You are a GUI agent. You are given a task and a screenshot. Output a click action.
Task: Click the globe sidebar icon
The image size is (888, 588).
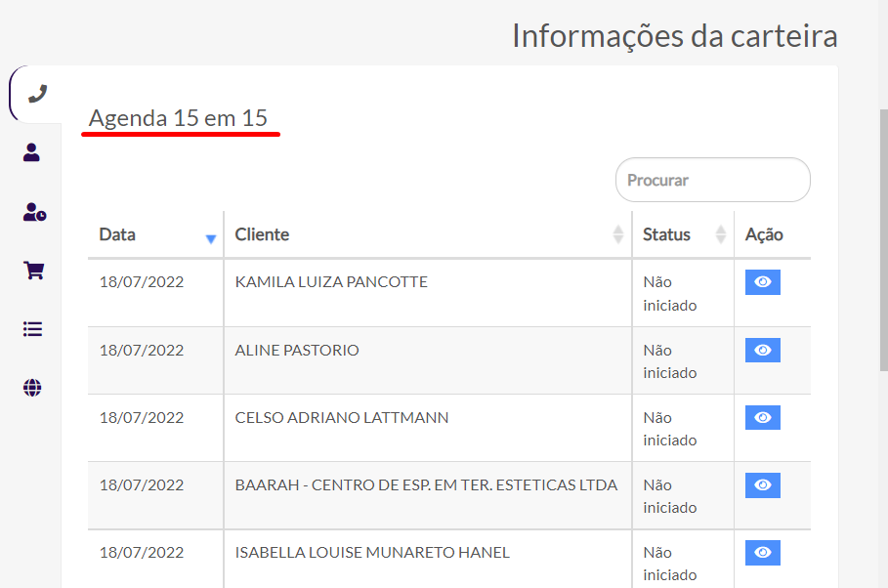point(33,388)
